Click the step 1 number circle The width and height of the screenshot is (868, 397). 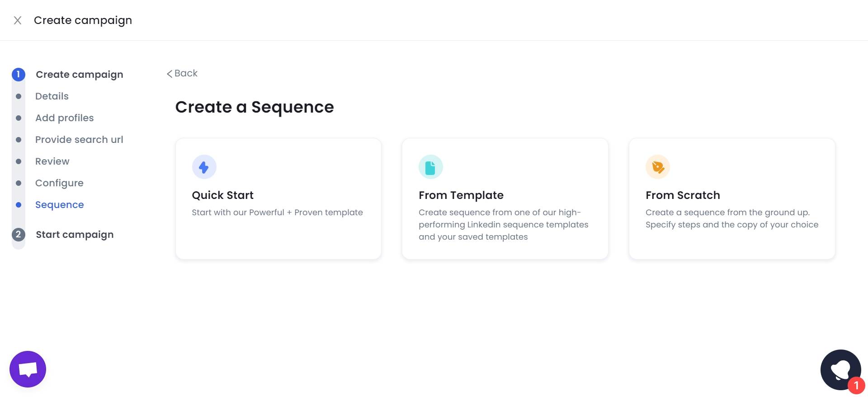click(x=19, y=75)
